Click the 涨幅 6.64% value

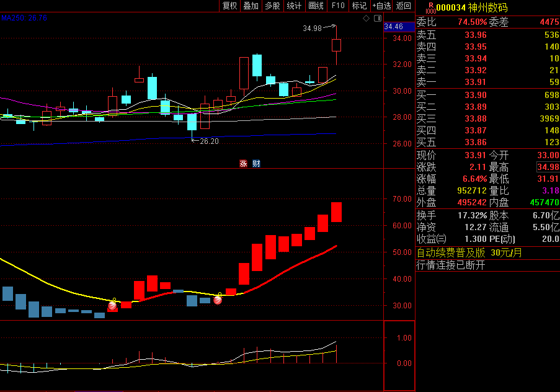(x=474, y=179)
